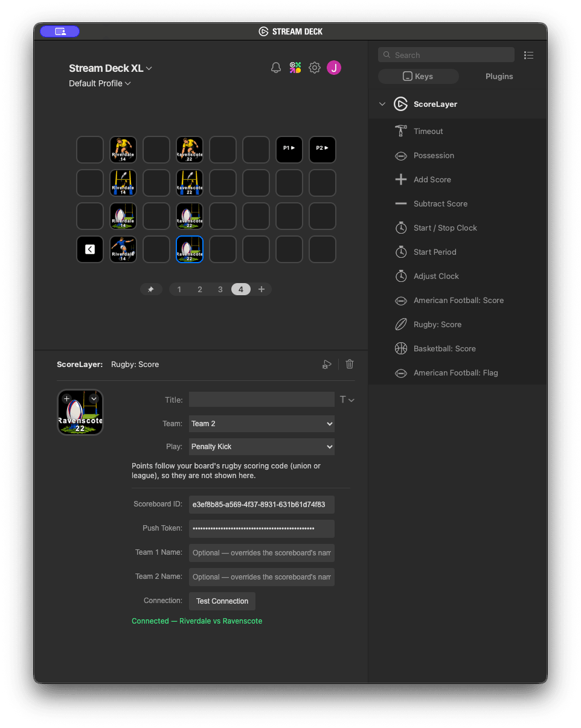This screenshot has height=728, width=581.
Task: Click the Team 2 Name field
Action: [x=262, y=577]
